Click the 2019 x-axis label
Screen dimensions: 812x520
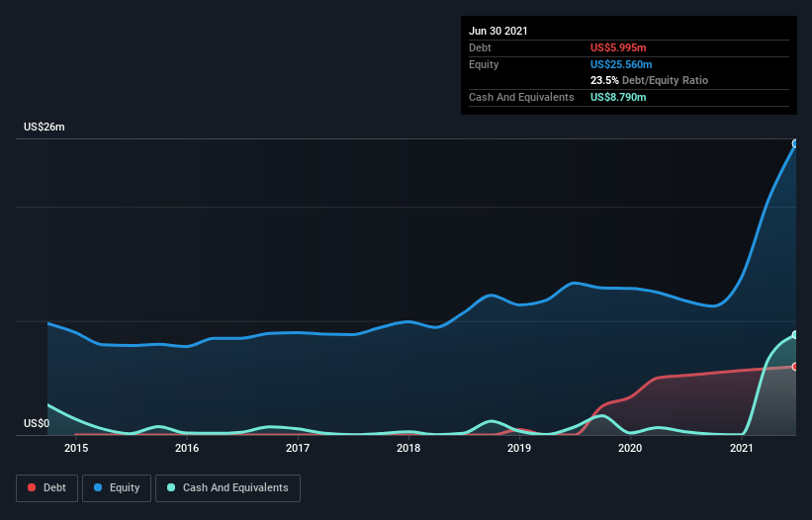point(519,448)
